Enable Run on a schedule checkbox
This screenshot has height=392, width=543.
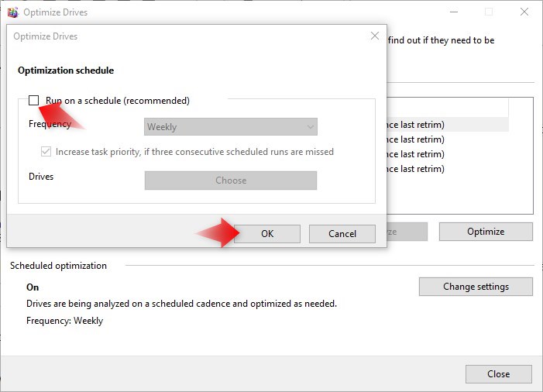33,100
